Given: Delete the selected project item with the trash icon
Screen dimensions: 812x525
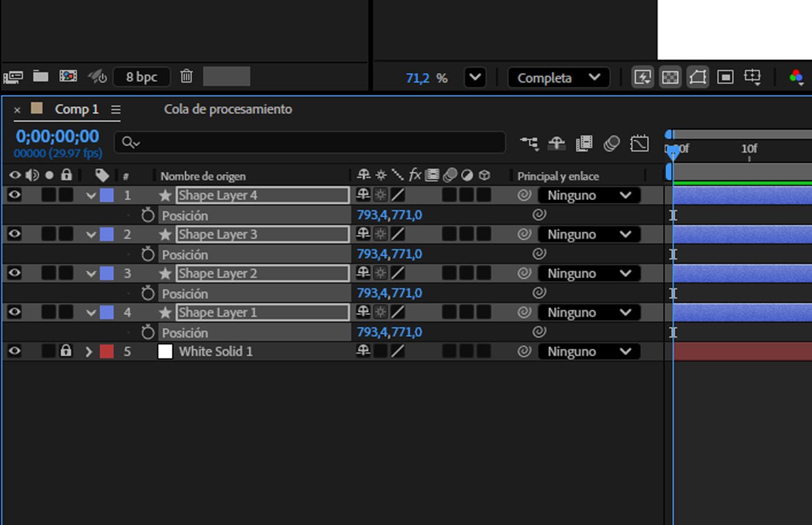Looking at the screenshot, I should coord(186,76).
